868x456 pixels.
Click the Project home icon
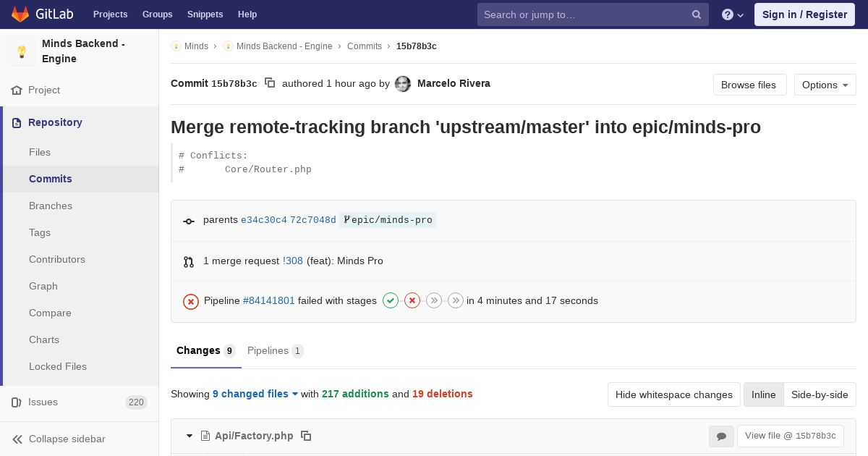[x=17, y=90]
